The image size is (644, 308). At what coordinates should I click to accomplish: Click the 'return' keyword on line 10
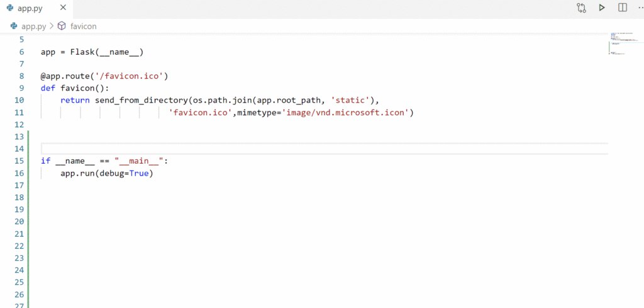75,100
